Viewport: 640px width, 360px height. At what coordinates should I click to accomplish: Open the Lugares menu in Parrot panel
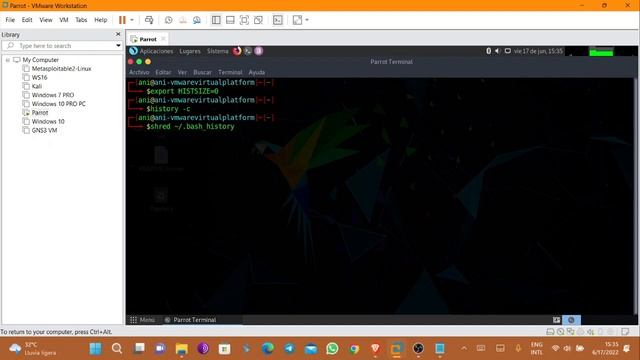click(190, 51)
